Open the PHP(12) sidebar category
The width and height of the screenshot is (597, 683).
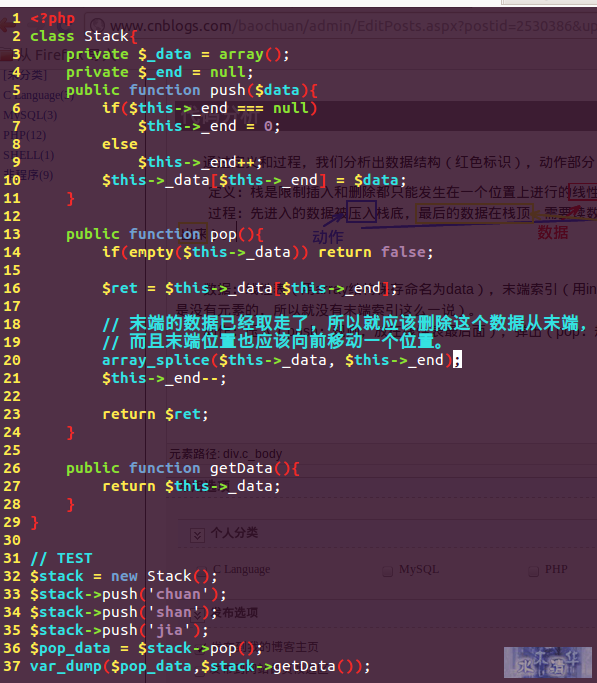click(x=24, y=135)
